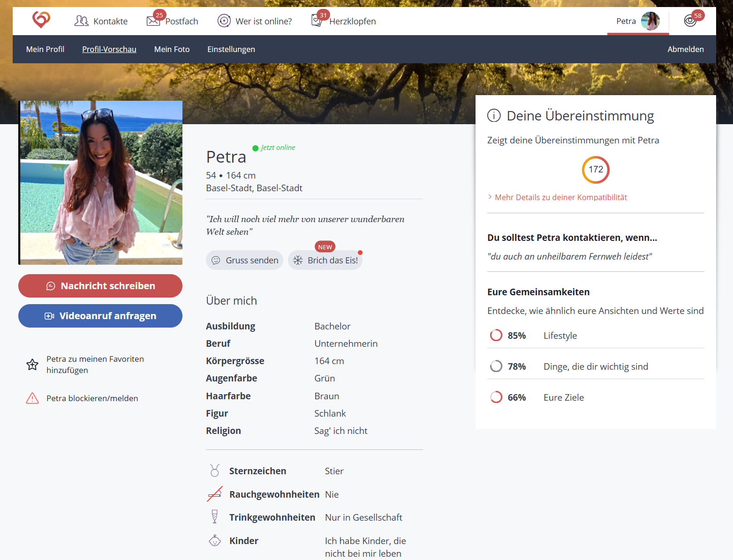Click the Herzklopfen label

tap(353, 22)
